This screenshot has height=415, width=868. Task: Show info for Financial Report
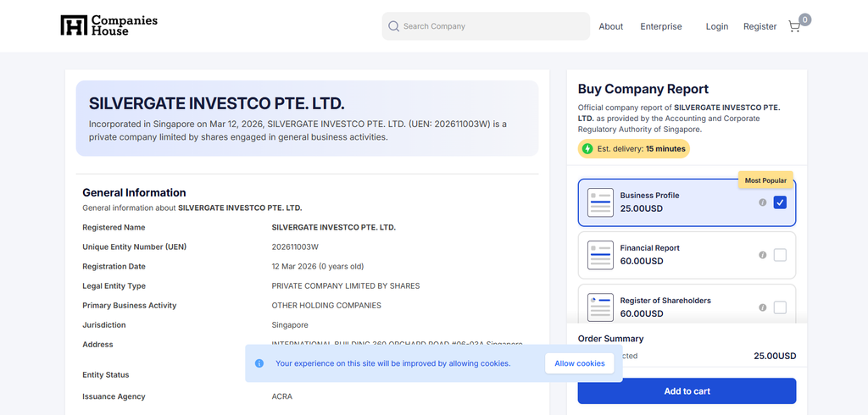coord(762,255)
